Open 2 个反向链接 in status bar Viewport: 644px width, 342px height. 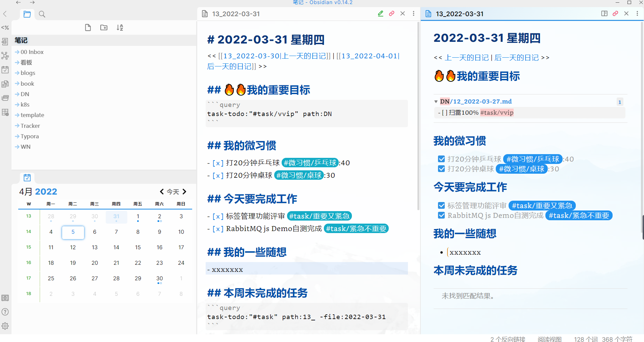pos(508,339)
